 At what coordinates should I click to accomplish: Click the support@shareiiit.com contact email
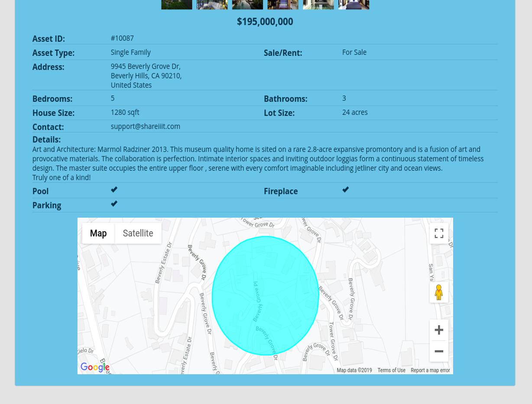(x=146, y=126)
